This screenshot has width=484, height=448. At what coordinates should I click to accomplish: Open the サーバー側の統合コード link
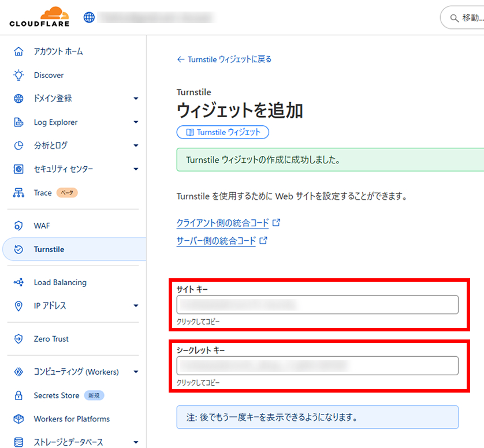[x=216, y=241]
